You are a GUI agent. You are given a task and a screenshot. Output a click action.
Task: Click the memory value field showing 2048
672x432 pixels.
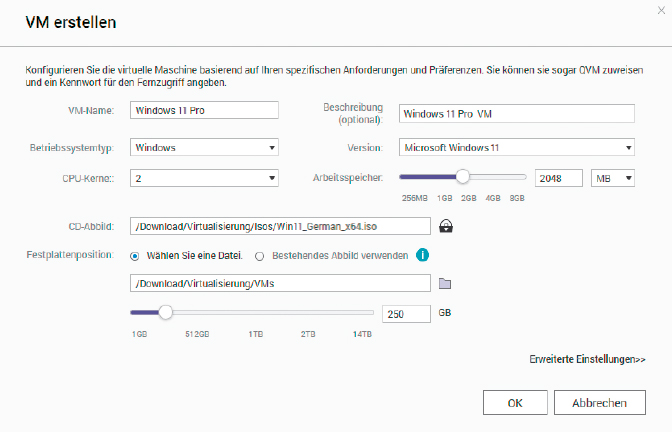pos(559,178)
